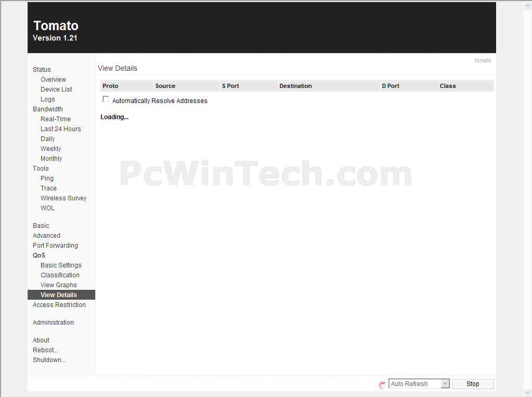This screenshot has height=397, width=532.
Task: Click the tomato hostname text
Action: (483, 60)
